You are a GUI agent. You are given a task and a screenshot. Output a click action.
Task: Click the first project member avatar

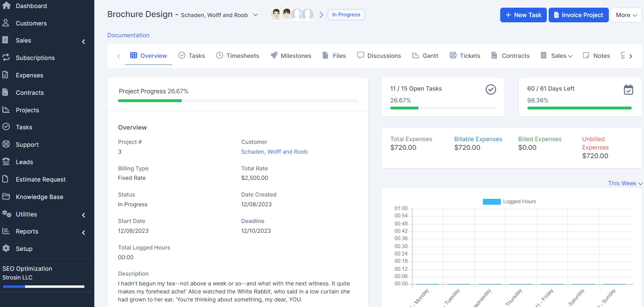pyautogui.click(x=276, y=15)
